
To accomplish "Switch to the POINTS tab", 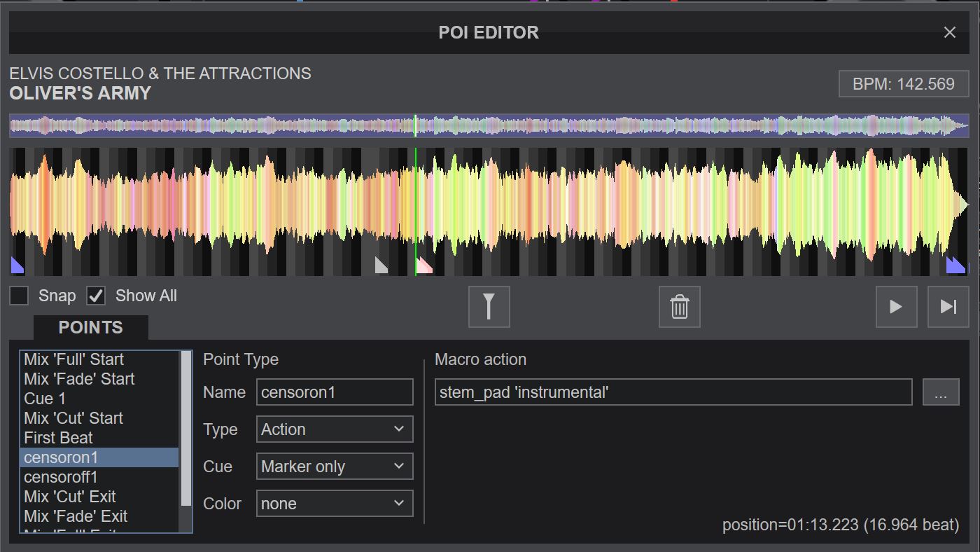I will [x=91, y=327].
